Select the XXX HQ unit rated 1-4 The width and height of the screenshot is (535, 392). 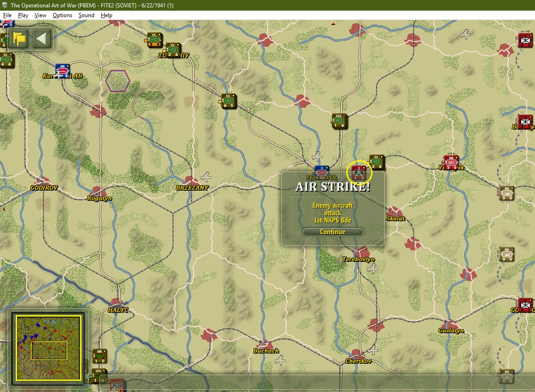(99, 376)
